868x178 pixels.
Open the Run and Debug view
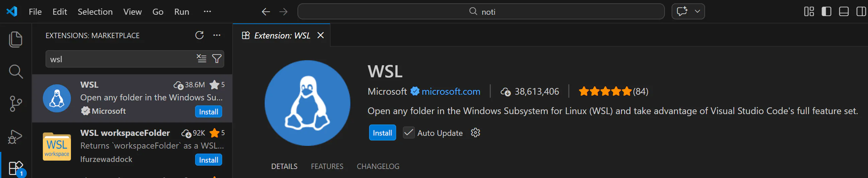[15, 136]
